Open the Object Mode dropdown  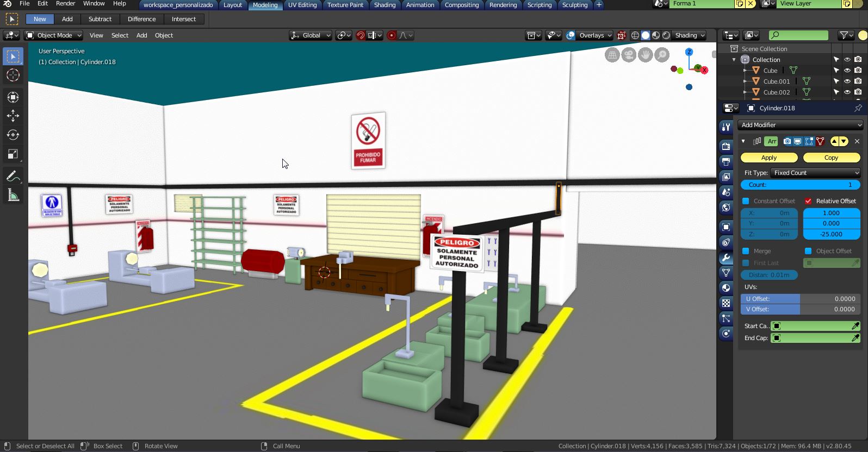(53, 35)
